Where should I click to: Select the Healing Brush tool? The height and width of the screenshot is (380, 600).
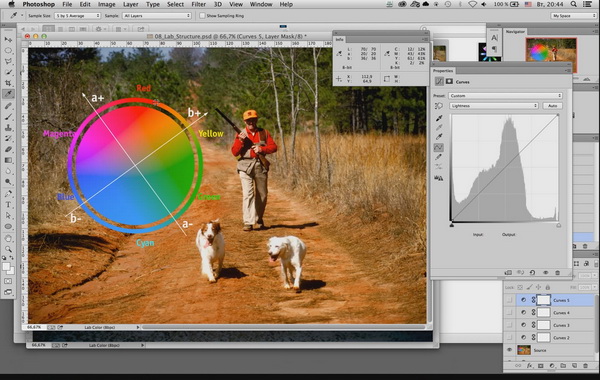(x=8, y=106)
